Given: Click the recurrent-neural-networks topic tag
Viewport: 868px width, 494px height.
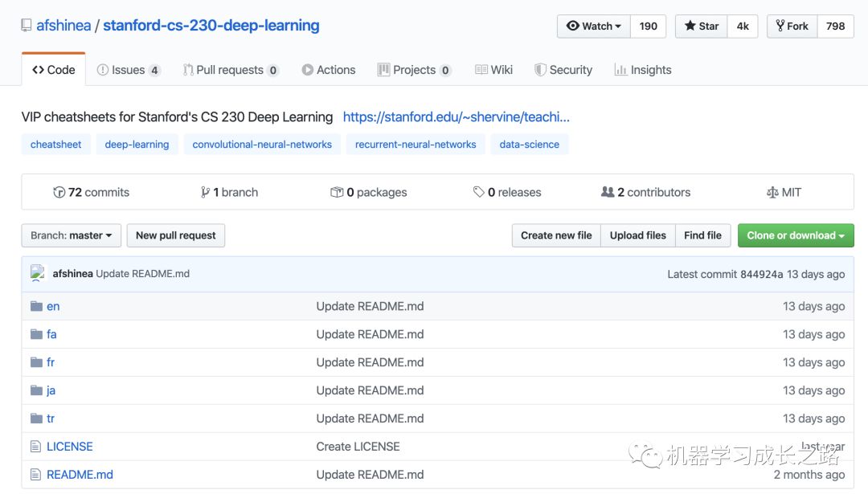Looking at the screenshot, I should 416,145.
